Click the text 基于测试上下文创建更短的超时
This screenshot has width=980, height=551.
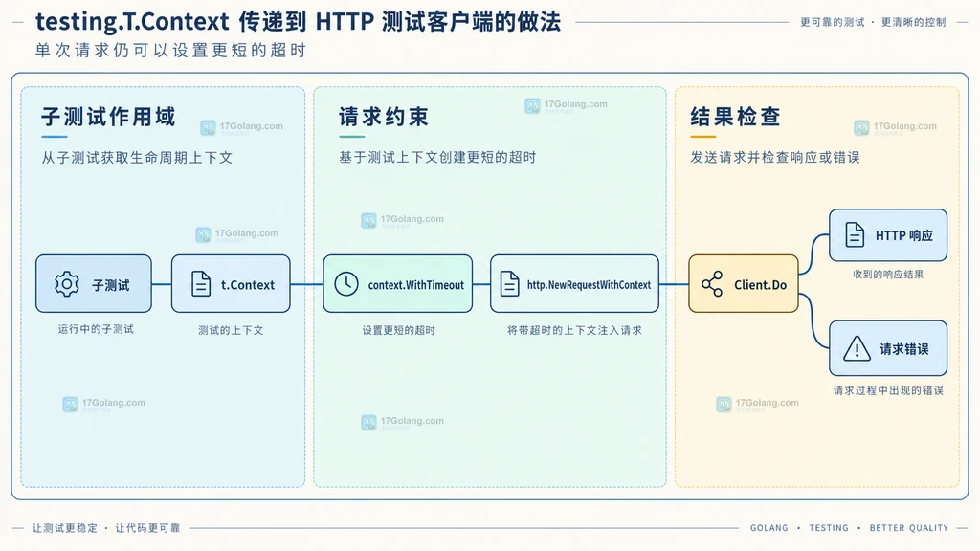(437, 158)
